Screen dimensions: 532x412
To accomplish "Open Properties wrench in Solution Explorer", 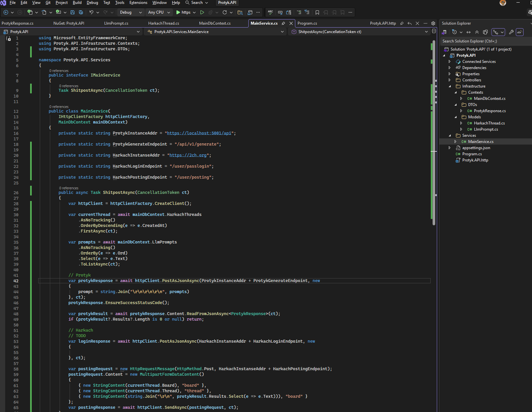I will pos(511,32).
